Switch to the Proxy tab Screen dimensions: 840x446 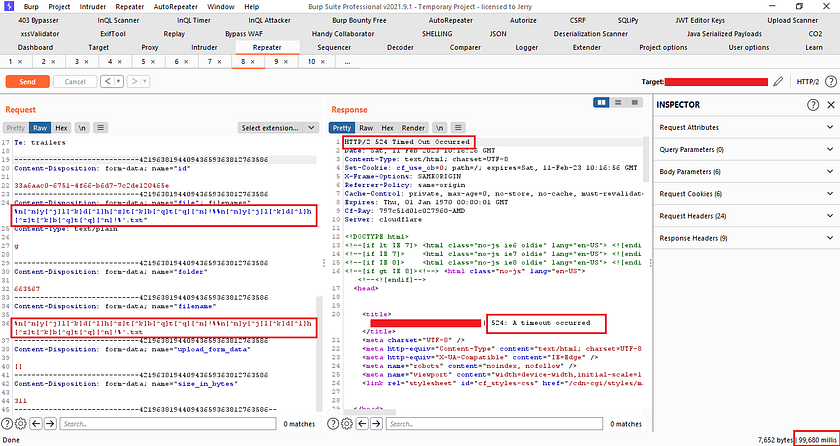150,47
